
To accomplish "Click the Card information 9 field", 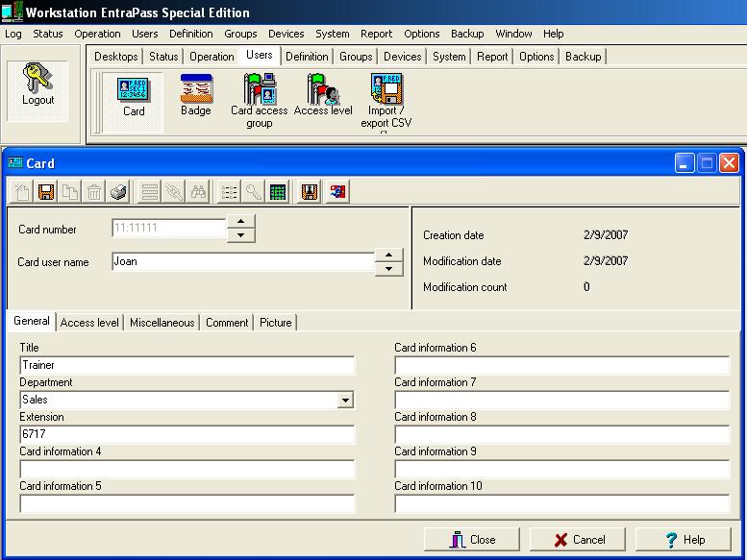I will (x=562, y=469).
